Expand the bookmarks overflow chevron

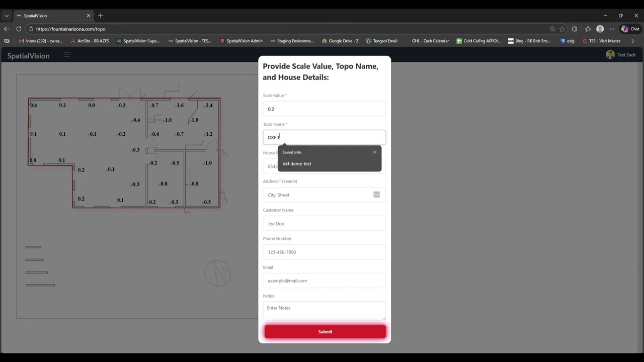[632, 41]
